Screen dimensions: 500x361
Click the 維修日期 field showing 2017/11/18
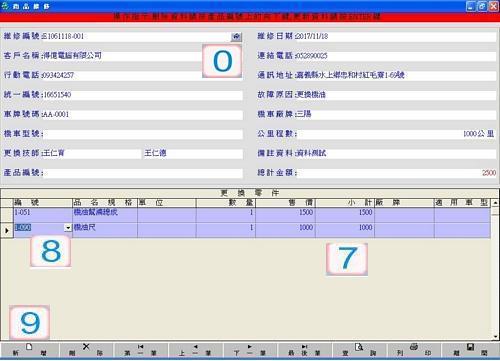pos(396,37)
